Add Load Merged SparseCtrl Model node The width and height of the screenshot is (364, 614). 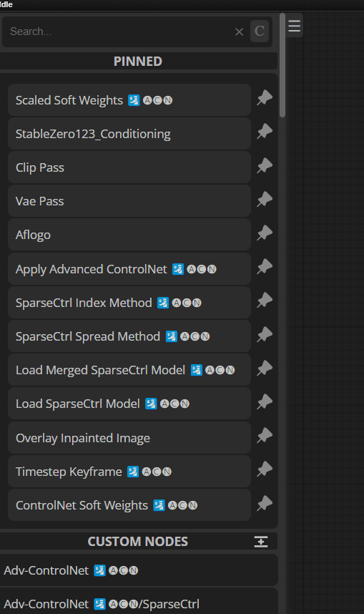point(129,370)
